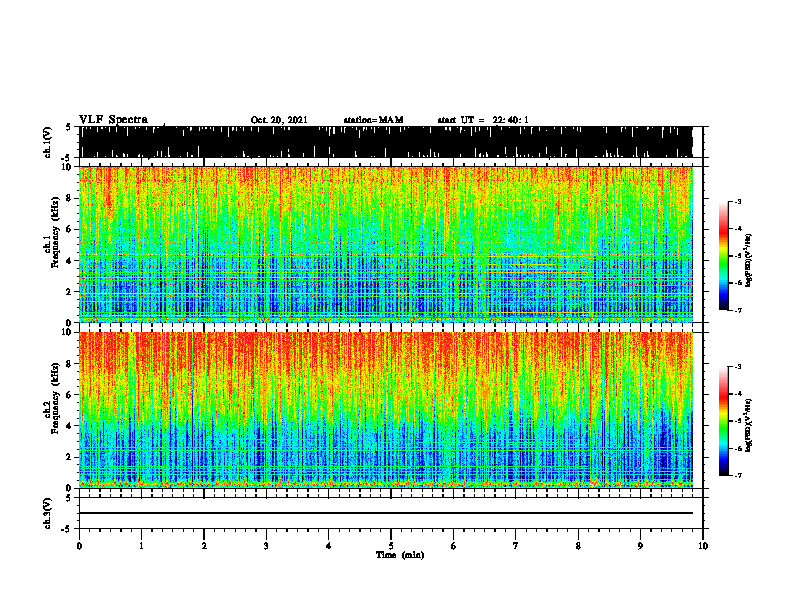
Task: Click the "7" tick on the time axis
Action: click(516, 546)
